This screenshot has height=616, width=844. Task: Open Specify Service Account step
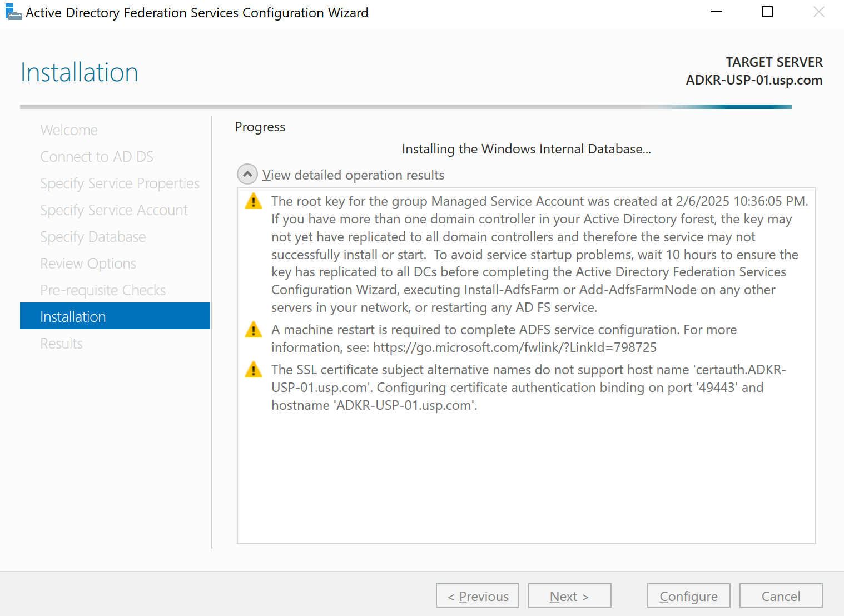[114, 210]
